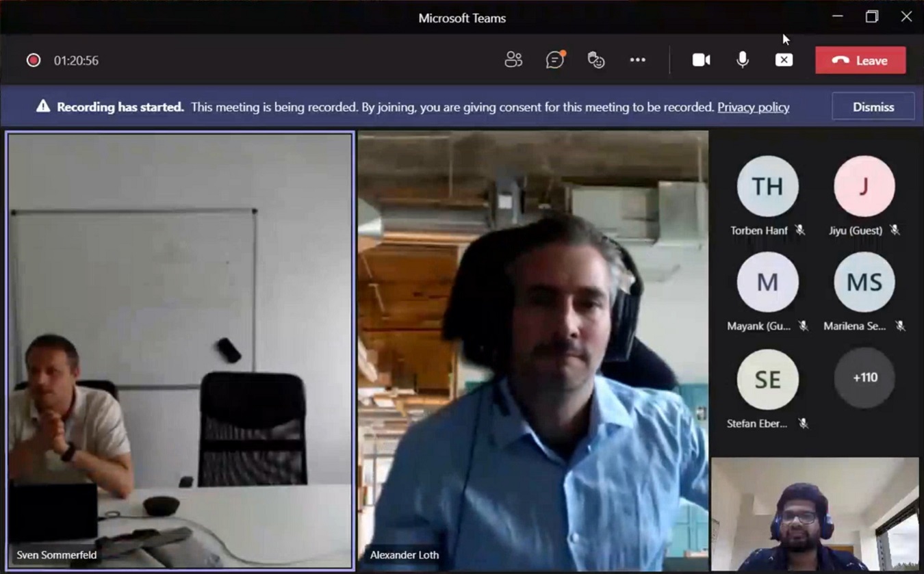Leave the meeting
924x574 pixels.
pyautogui.click(x=860, y=60)
